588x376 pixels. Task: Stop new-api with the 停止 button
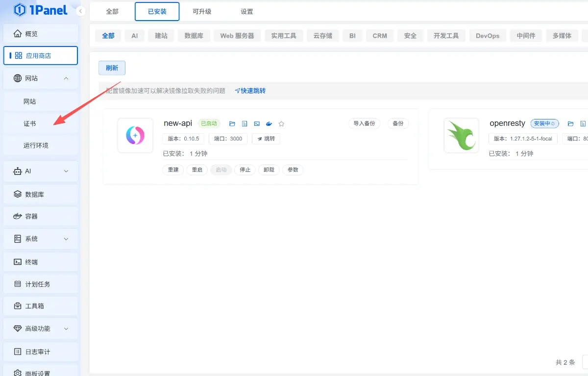[245, 169]
